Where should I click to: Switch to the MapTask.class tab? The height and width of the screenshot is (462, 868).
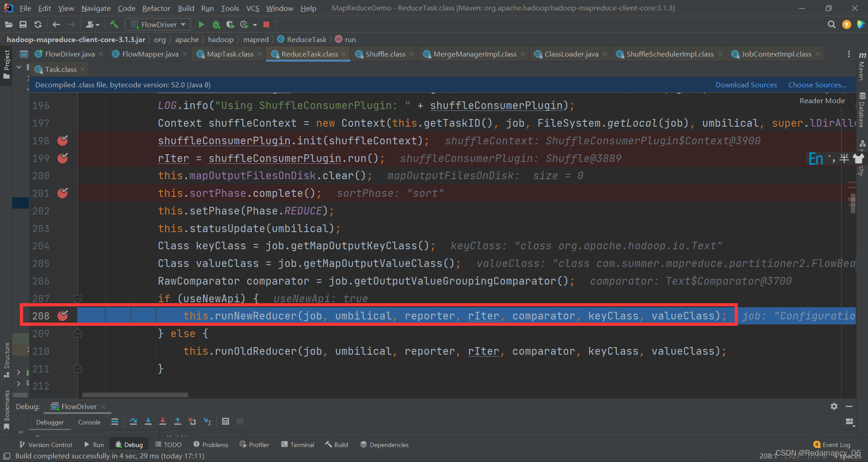point(230,54)
